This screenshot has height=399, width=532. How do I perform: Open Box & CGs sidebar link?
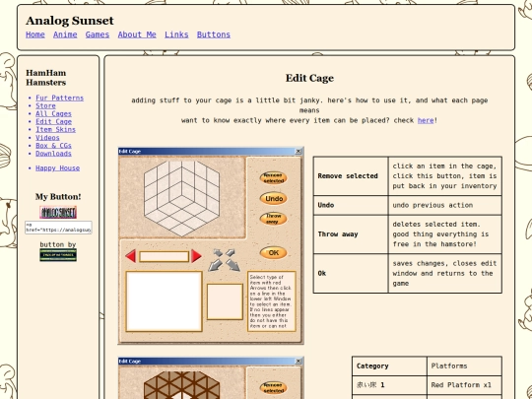point(53,146)
